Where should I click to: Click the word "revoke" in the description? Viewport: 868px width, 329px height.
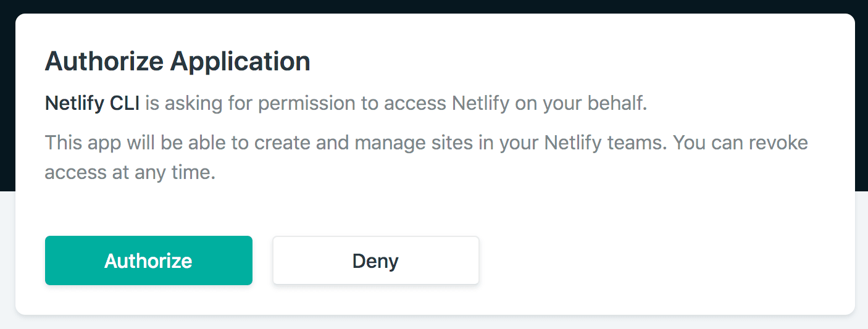tap(777, 144)
